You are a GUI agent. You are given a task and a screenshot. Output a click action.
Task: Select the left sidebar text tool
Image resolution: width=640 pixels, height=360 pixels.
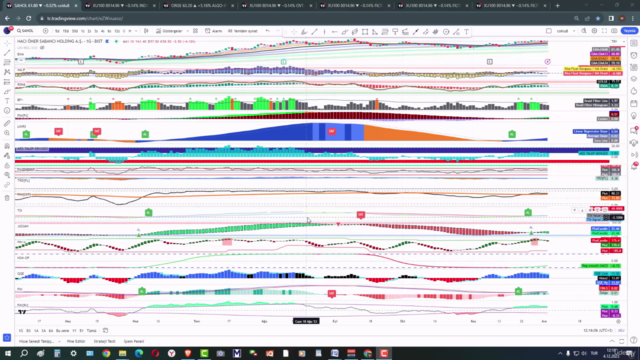[x=7, y=101]
